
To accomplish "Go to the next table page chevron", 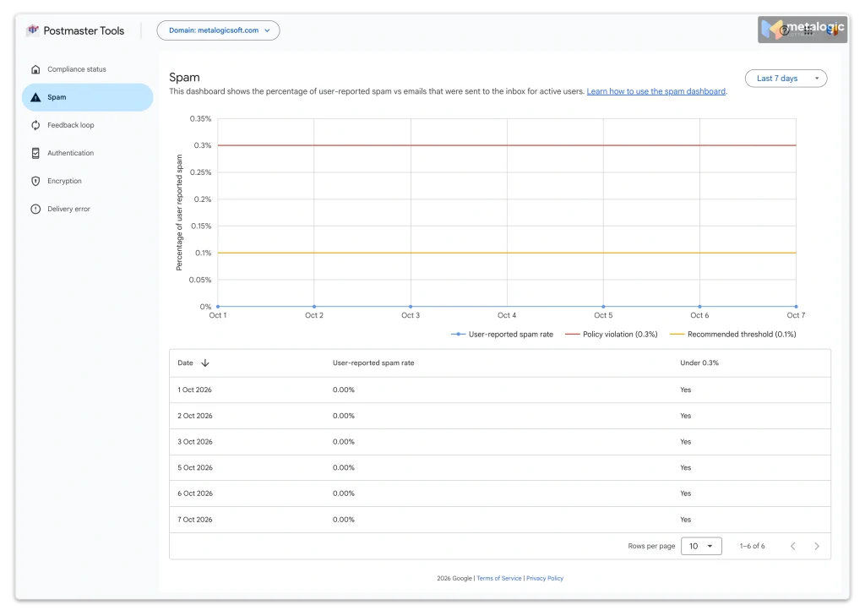I will tap(817, 547).
